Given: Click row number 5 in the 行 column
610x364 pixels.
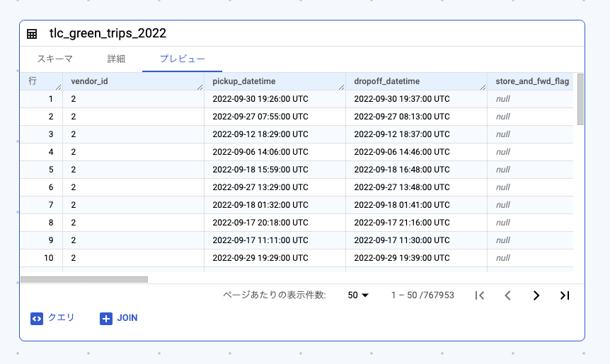Looking at the screenshot, I should point(50,170).
